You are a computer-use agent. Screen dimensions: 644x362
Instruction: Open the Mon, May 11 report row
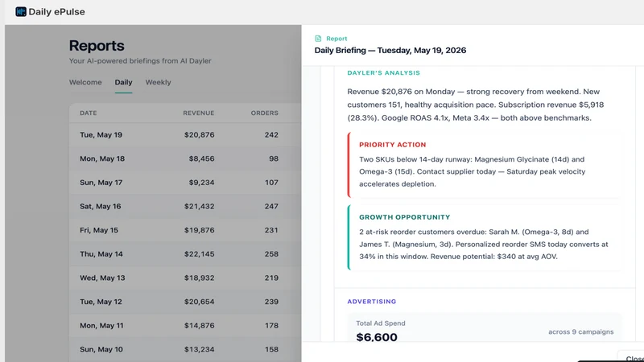click(185, 325)
